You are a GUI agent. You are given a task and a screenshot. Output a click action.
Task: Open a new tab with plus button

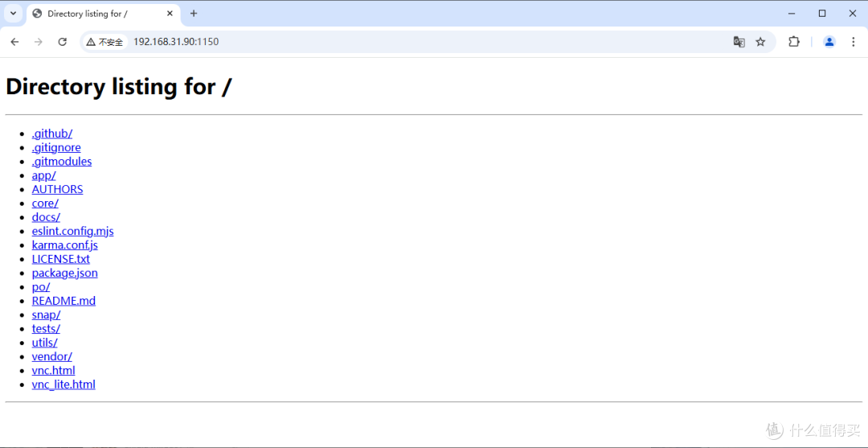194,14
